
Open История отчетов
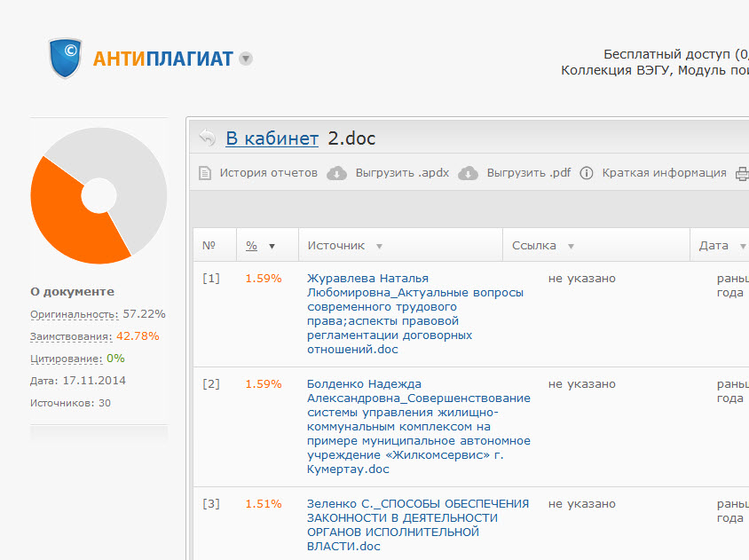[269, 172]
